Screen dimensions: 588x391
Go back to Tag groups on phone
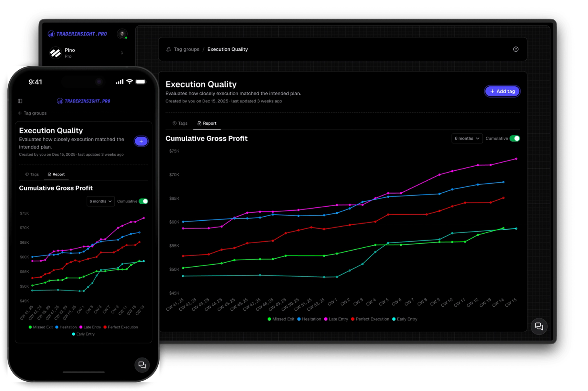32,113
